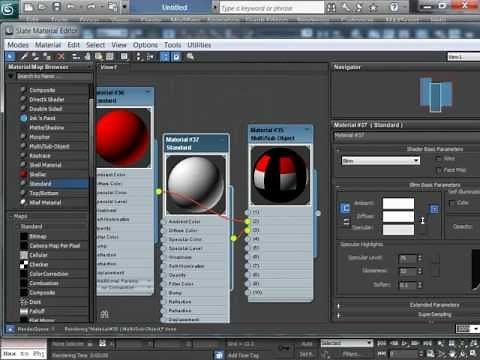The width and height of the screenshot is (480, 360).
Task: Click small icon below Material #36 node
Action: click(x=104, y=314)
